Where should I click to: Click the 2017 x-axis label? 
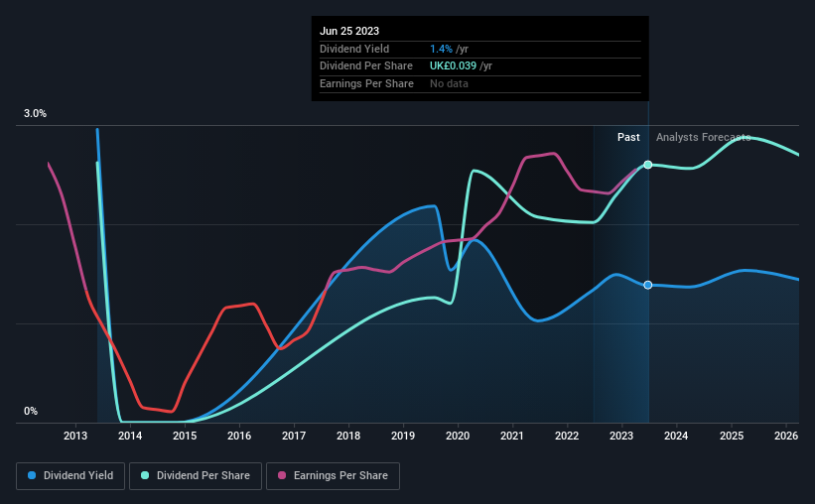click(x=294, y=436)
